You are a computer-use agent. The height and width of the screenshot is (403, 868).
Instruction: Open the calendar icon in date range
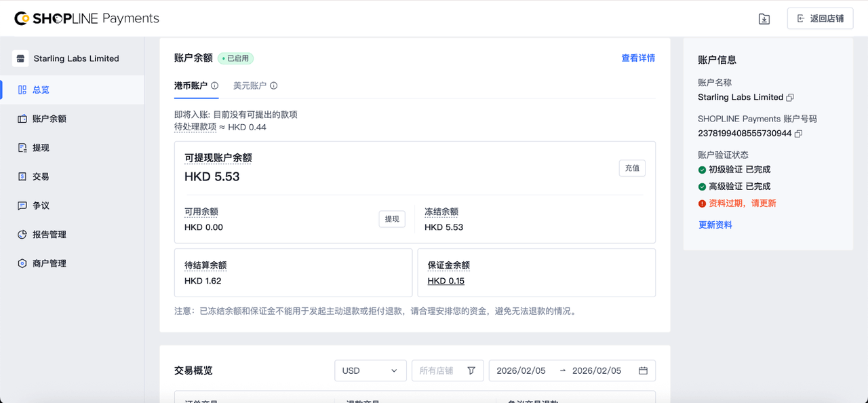643,370
